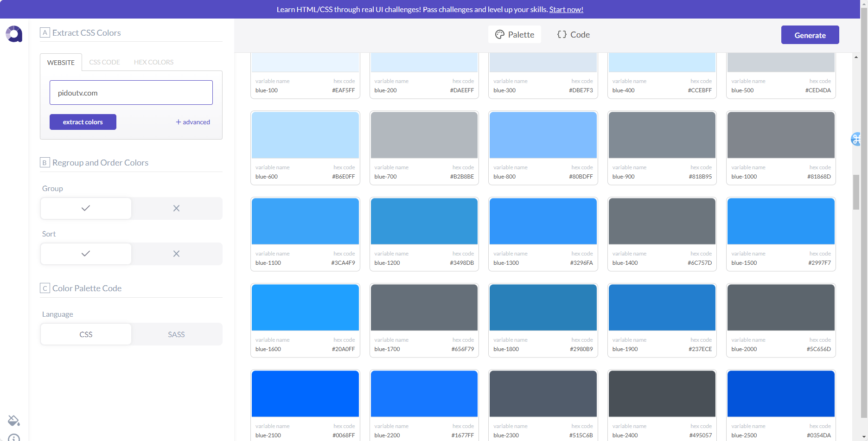The image size is (868, 441).
Task: Click the blue command-key floating icon
Action: (856, 139)
